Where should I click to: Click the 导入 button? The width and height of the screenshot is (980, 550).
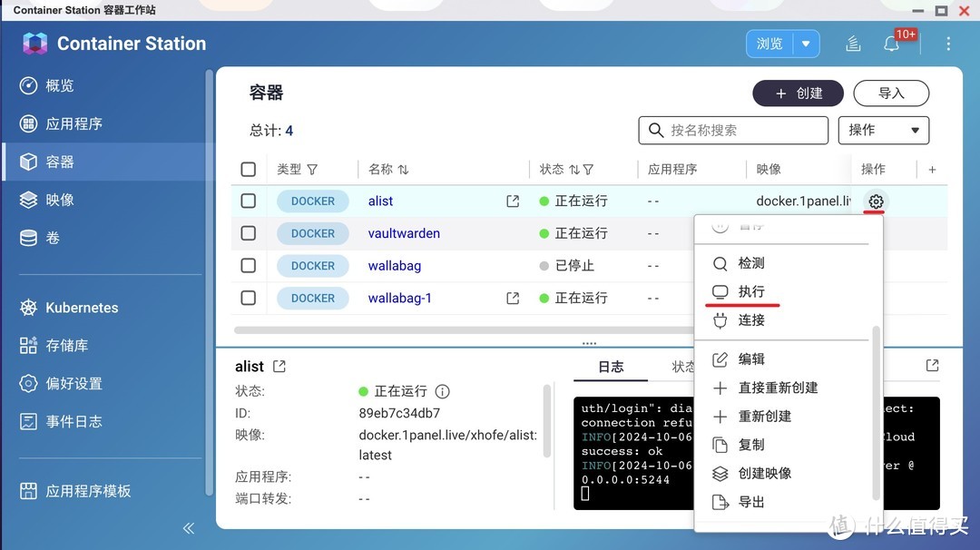tap(891, 93)
